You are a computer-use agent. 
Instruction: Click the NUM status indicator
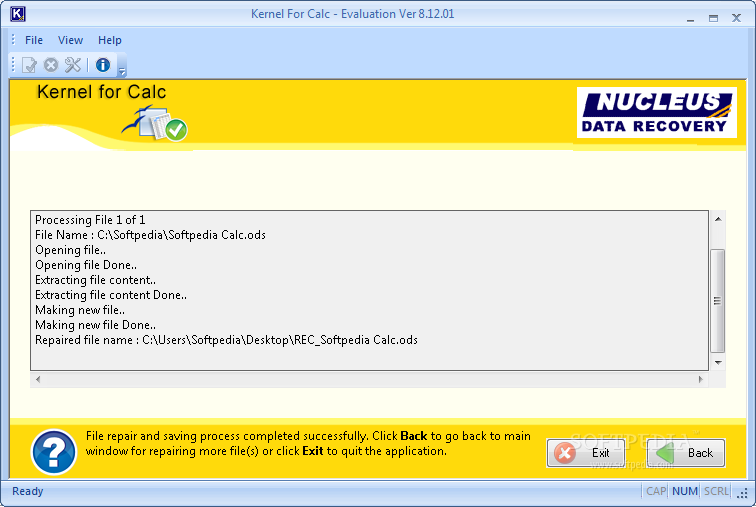tap(685, 491)
